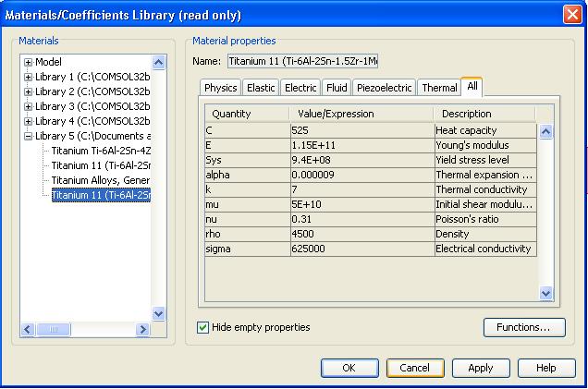Switch to the Fluid tab

pyautogui.click(x=337, y=88)
